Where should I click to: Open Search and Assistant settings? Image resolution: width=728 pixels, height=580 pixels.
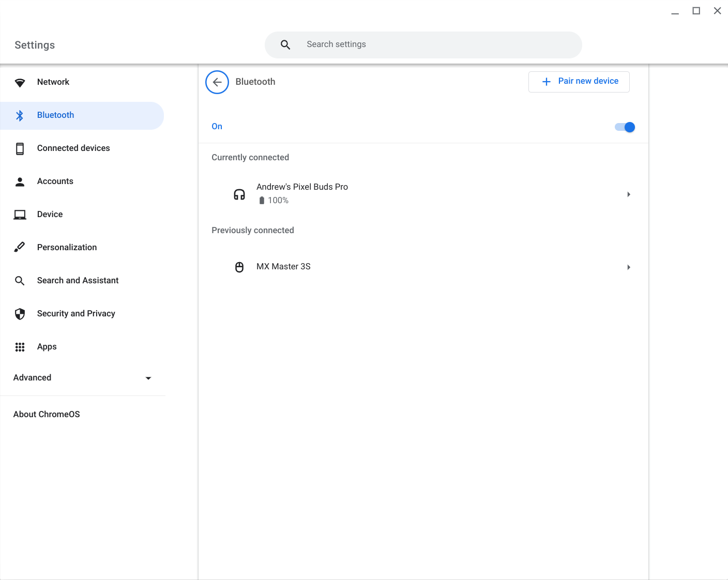tap(78, 280)
